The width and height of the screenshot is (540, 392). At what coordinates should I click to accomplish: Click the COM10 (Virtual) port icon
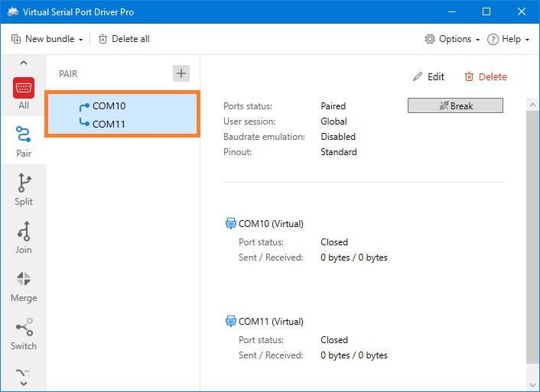click(x=230, y=223)
